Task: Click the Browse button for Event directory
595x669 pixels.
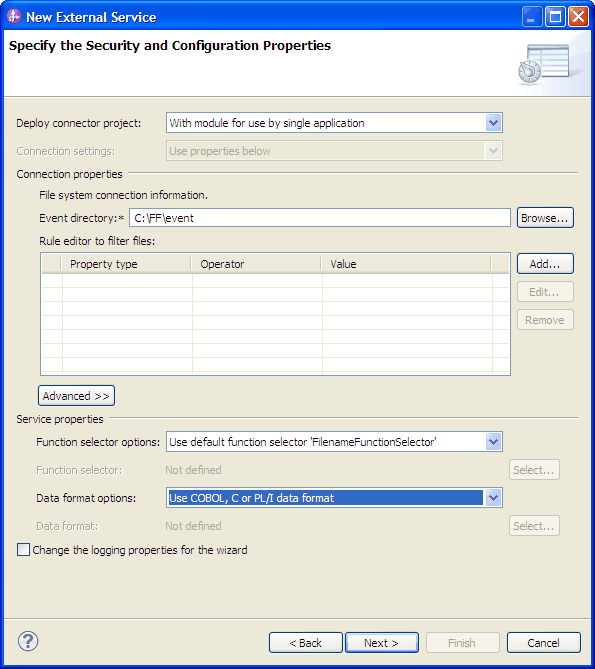Action: (545, 218)
